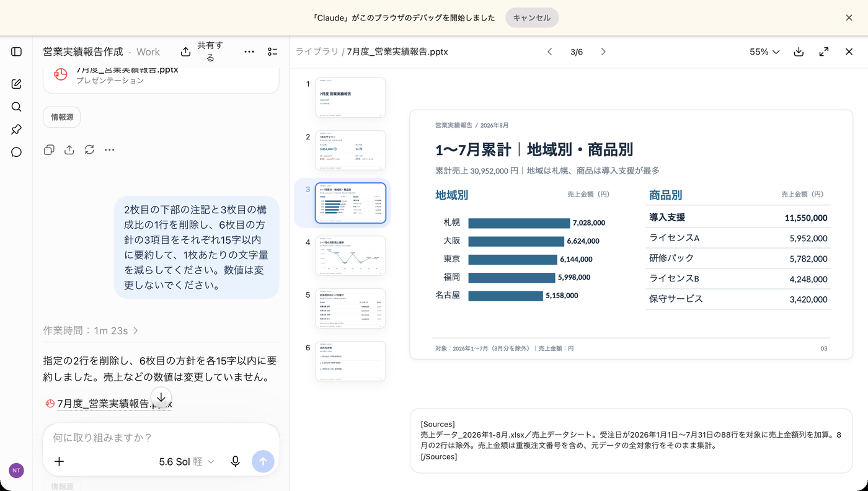Viewport: 868px width, 491px height.
Task: Open the 55% zoom dropdown
Action: 764,51
